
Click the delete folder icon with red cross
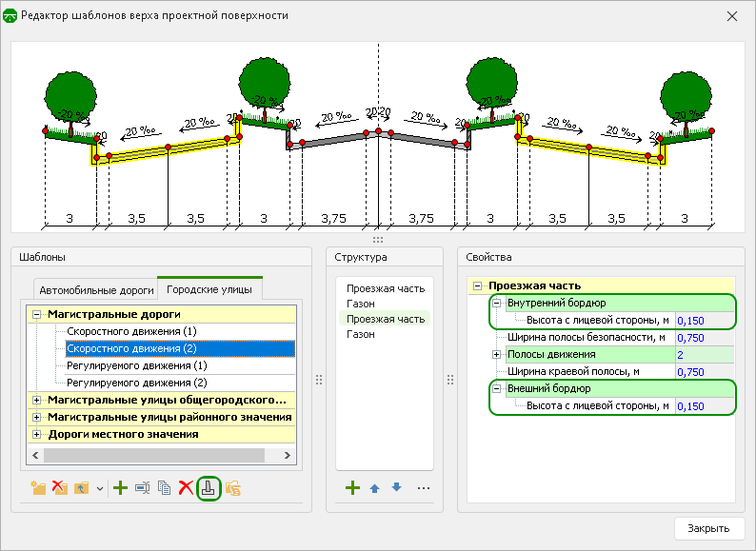tap(60, 488)
